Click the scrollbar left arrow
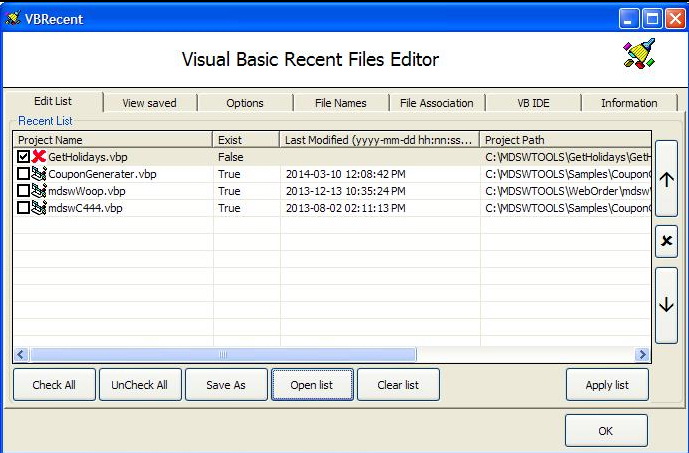The height and width of the screenshot is (453, 689). [x=21, y=354]
